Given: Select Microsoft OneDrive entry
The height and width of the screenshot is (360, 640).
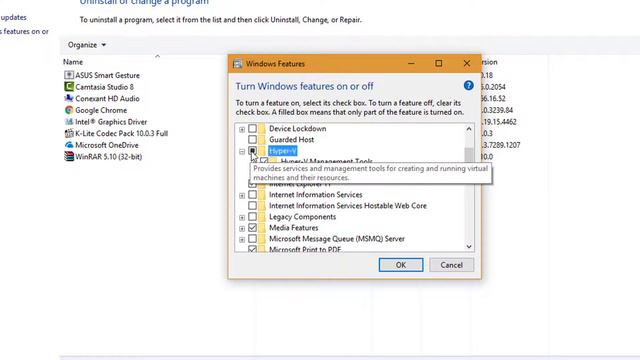Looking at the screenshot, I should click(x=107, y=145).
